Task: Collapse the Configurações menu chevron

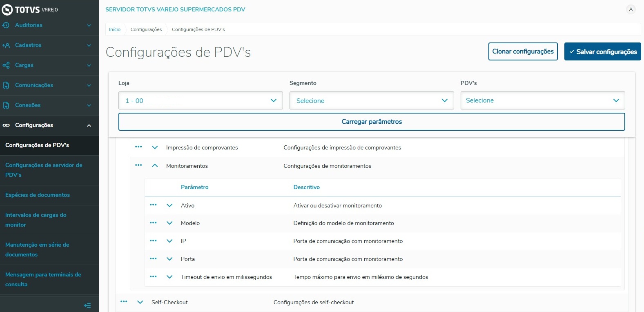Action: coord(89,125)
